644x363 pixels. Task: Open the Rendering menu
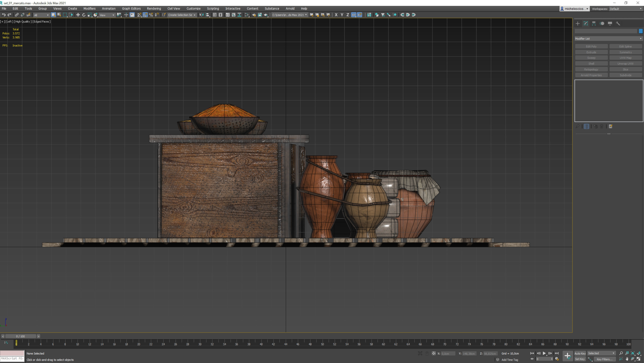pyautogui.click(x=154, y=9)
